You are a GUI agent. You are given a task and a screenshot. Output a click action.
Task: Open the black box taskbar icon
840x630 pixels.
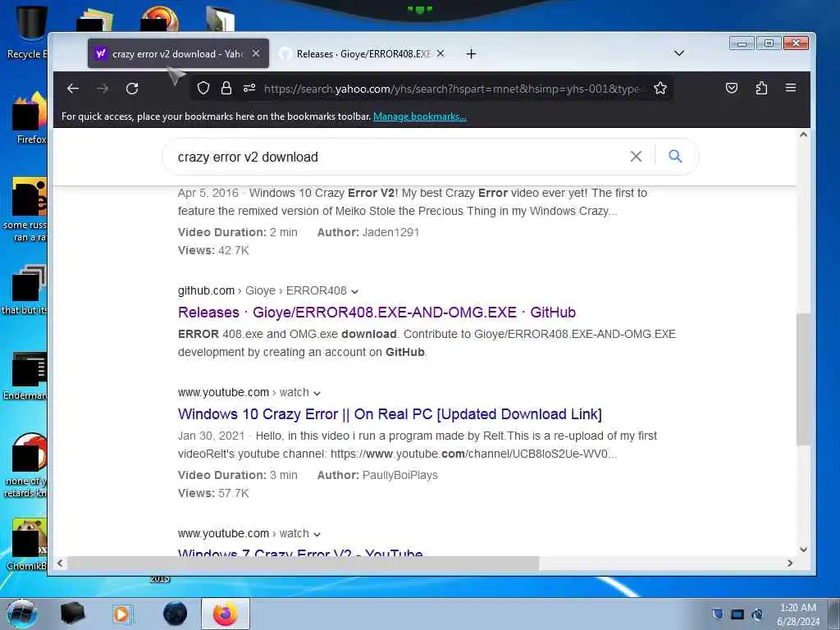coord(72,614)
